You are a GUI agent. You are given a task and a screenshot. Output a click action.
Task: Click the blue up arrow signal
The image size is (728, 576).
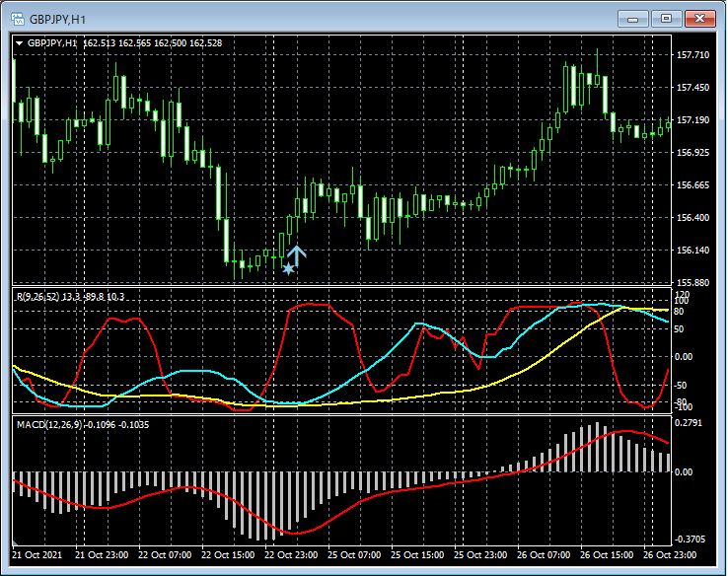click(297, 253)
